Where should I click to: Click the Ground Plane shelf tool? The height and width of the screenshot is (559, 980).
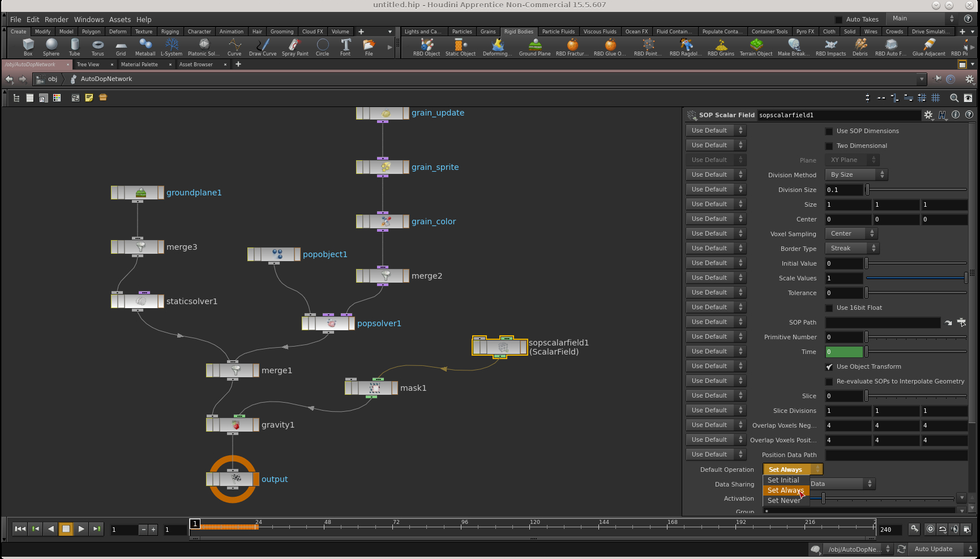[x=534, y=47]
